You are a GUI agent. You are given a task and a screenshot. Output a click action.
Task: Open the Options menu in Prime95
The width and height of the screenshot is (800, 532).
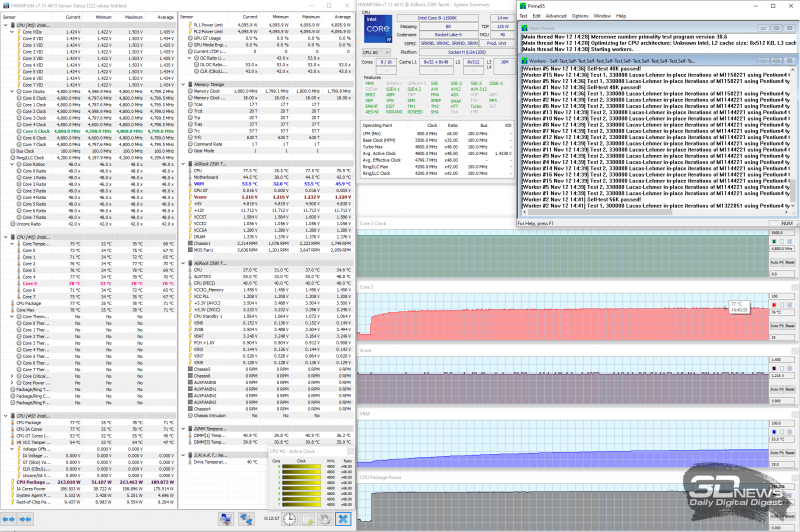point(581,16)
